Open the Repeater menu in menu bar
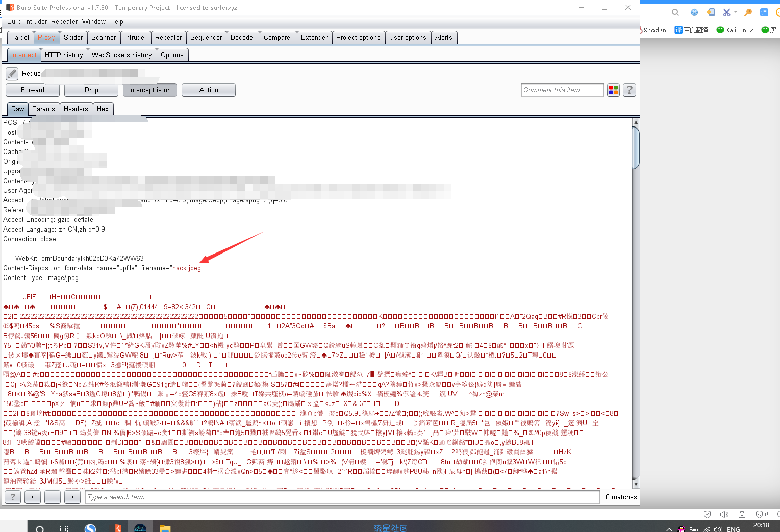 click(x=64, y=21)
